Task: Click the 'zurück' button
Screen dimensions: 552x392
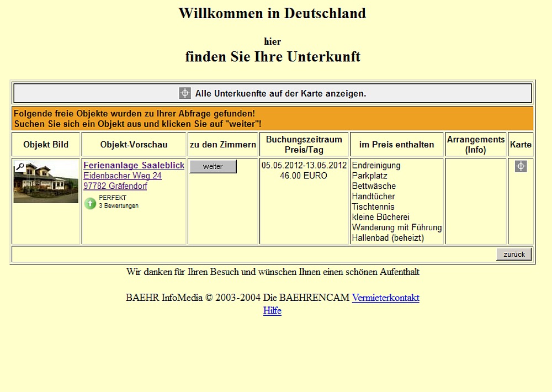Action: [x=514, y=255]
